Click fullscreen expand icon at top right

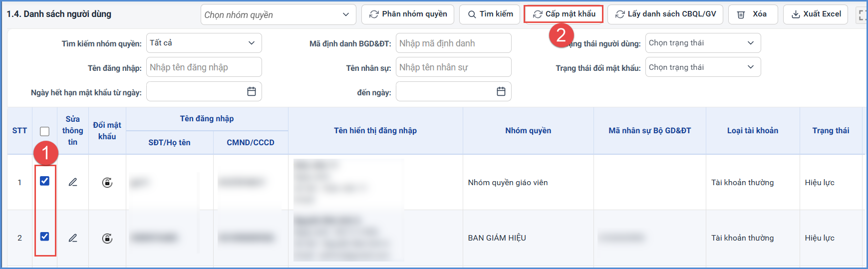pyautogui.click(x=862, y=15)
